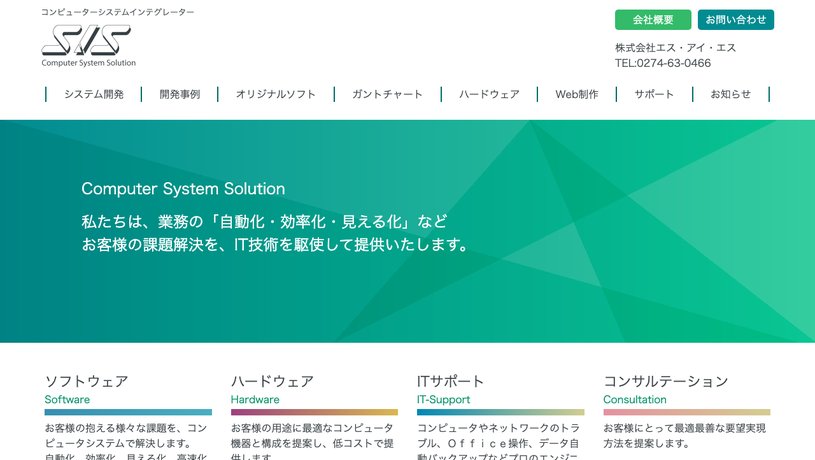Open the 会社概要 green button
The width and height of the screenshot is (815, 460).
pos(653,20)
